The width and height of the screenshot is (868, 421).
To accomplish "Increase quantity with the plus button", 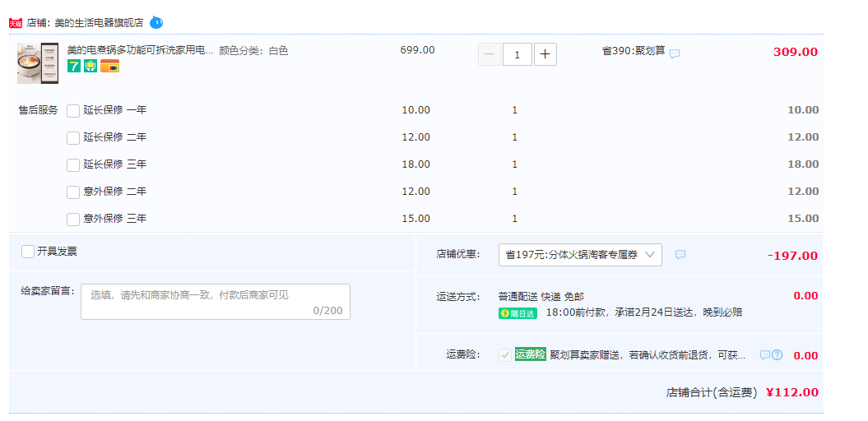I will [x=545, y=54].
